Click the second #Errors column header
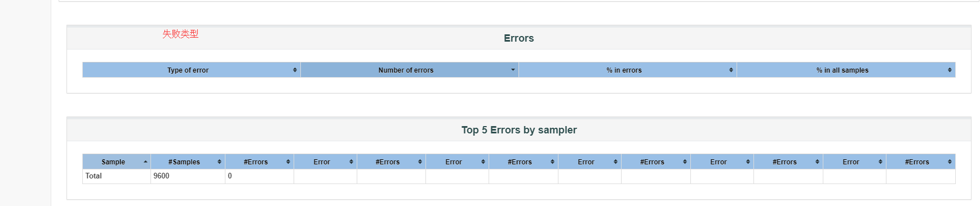 391,162
